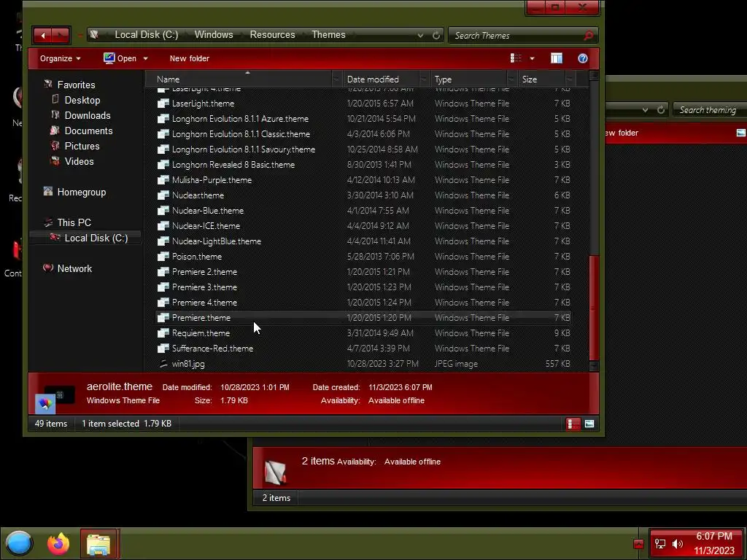The width and height of the screenshot is (747, 560).
Task: Open the Size column filter dropdown
Action: point(570,79)
